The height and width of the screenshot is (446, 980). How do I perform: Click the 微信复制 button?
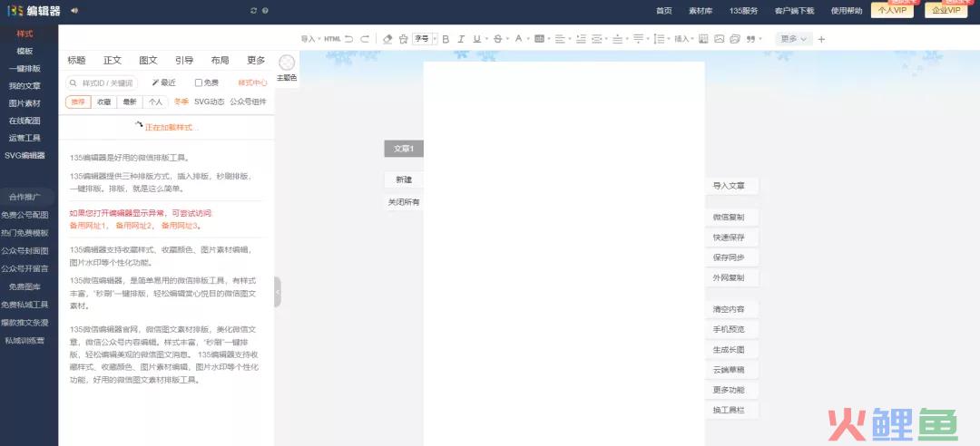[x=731, y=218]
